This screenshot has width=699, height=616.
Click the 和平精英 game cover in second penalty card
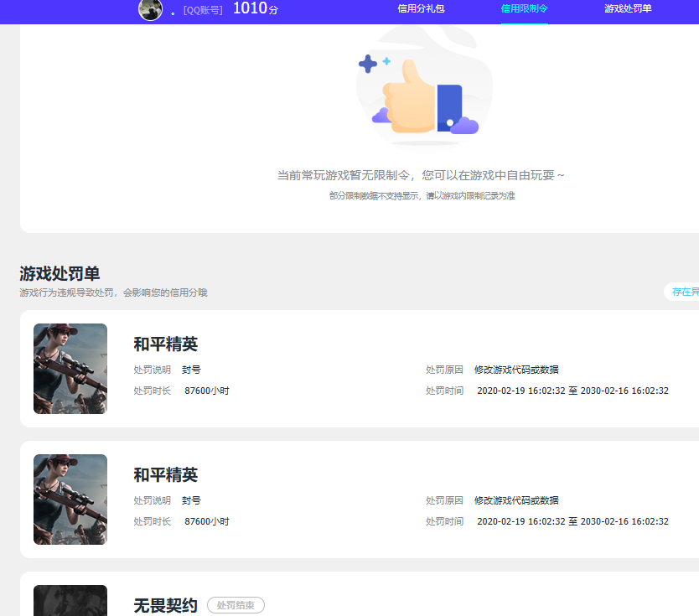click(x=70, y=499)
